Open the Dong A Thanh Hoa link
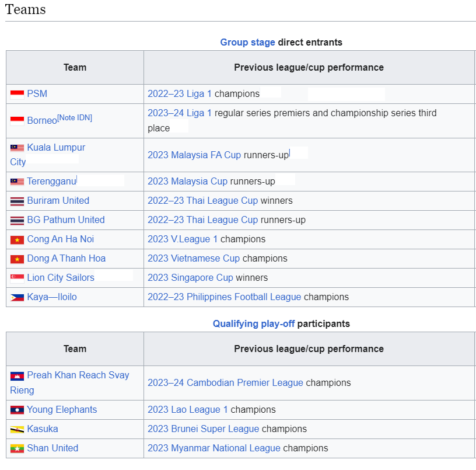This screenshot has height=470, width=476. [66, 258]
